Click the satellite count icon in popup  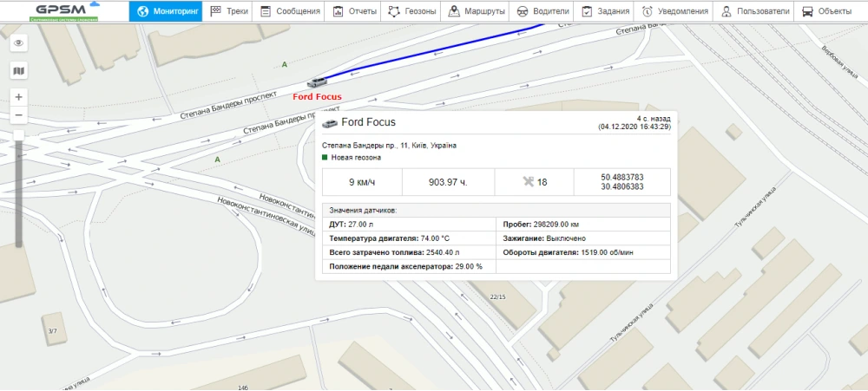tap(525, 182)
